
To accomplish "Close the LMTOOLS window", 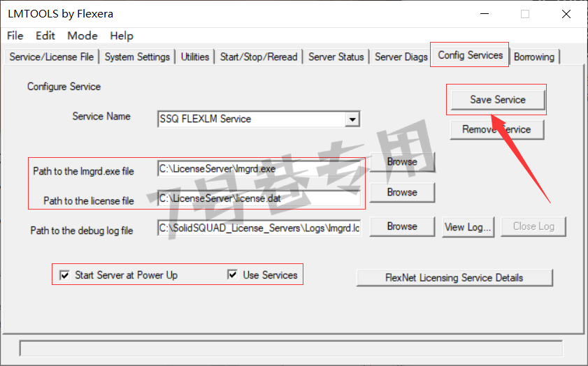I will click(x=566, y=14).
